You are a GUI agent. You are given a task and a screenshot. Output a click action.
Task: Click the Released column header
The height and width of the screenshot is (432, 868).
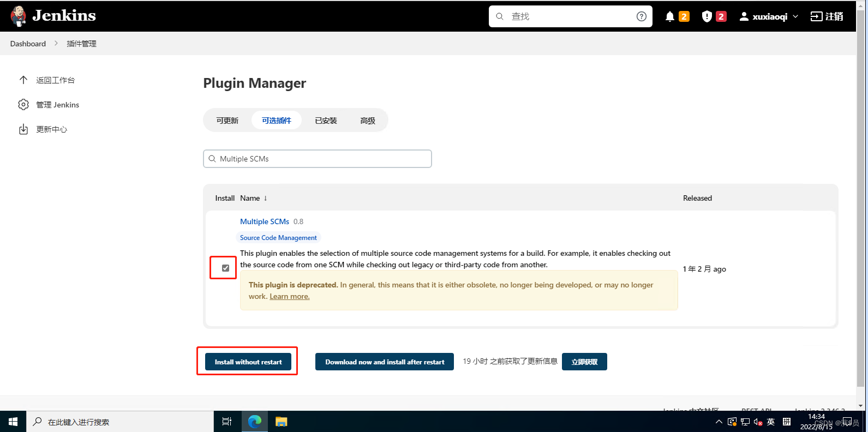(697, 198)
